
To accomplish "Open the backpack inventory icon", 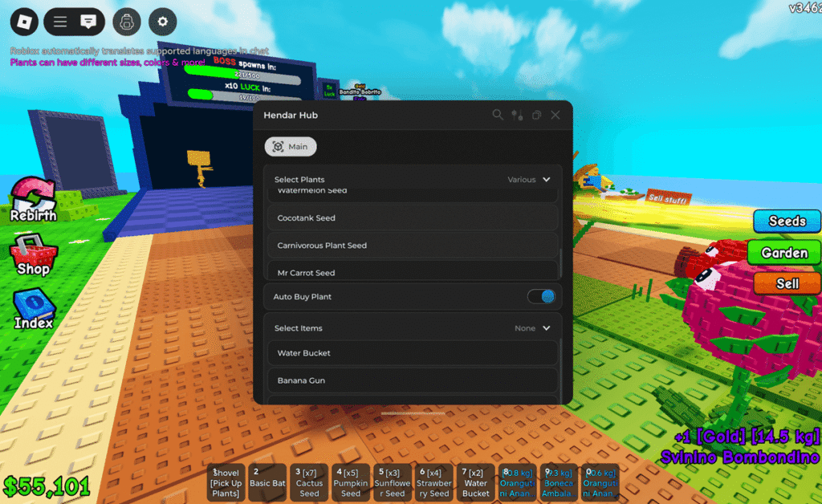I will (x=127, y=22).
